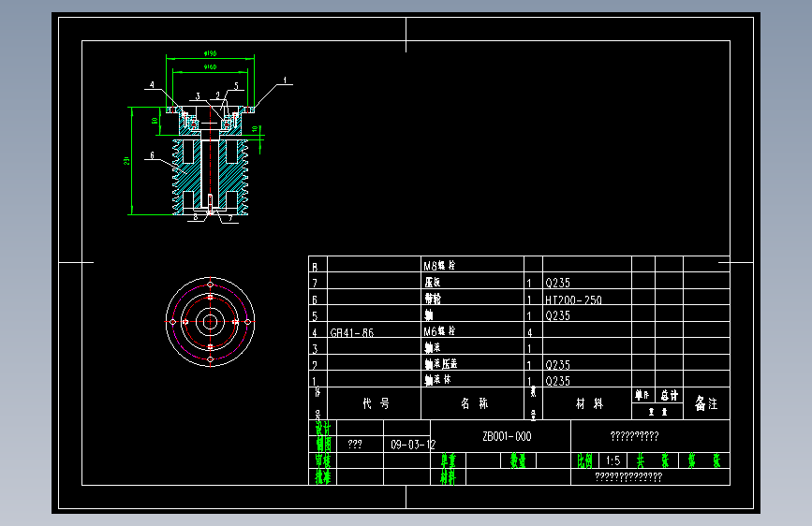
Task: Click the φ190 diameter dimension
Action: pyautogui.click(x=210, y=53)
